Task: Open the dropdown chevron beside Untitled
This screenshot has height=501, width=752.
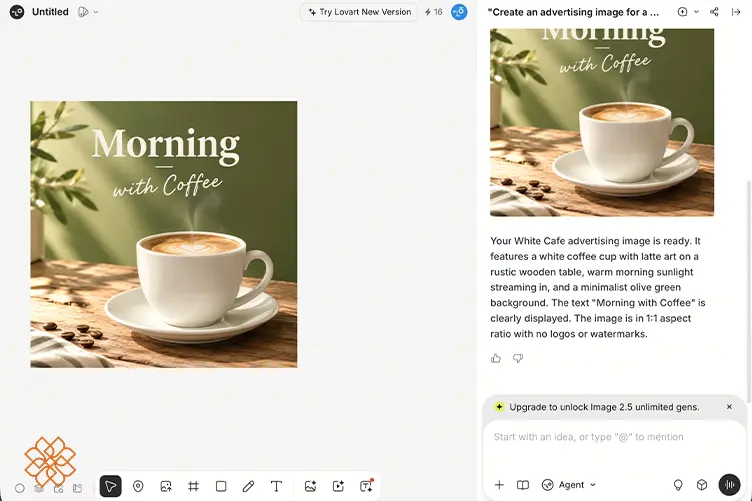Action: (x=95, y=12)
